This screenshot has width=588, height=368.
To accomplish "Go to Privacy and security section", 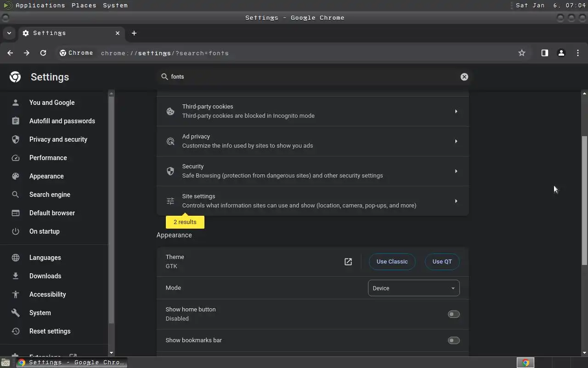I will coord(58,139).
